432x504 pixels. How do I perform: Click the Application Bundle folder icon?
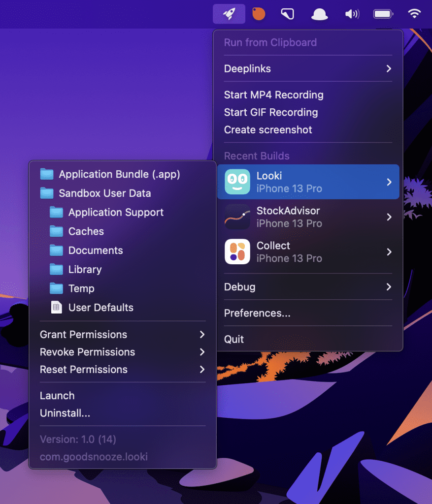(x=47, y=174)
